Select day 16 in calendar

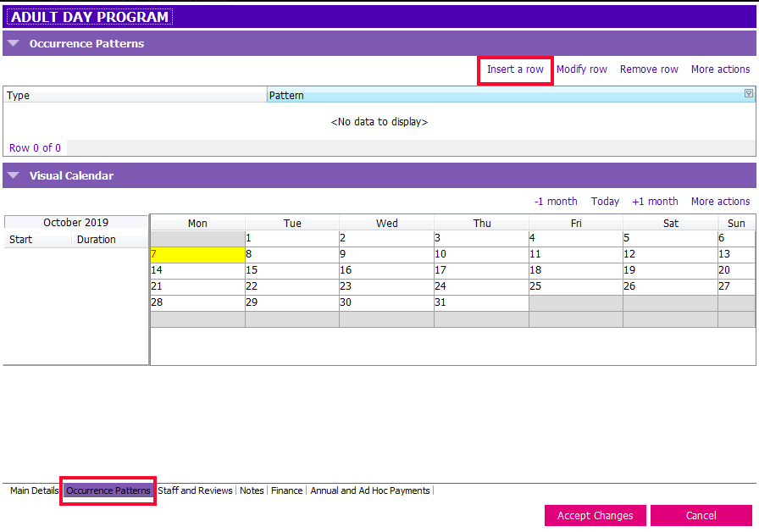[386, 270]
